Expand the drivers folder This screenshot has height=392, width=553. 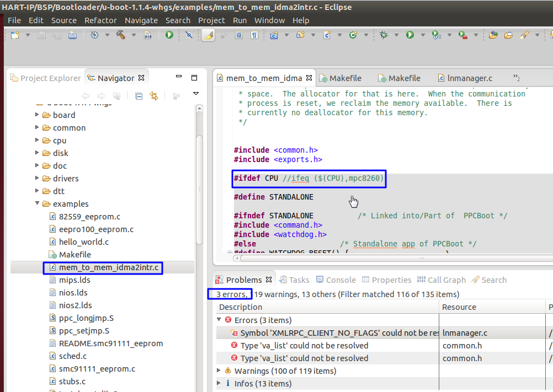click(x=37, y=178)
